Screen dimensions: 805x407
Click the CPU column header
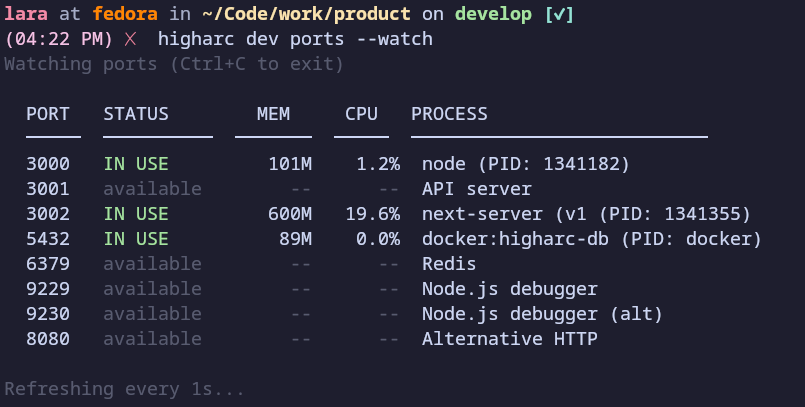pos(361,114)
